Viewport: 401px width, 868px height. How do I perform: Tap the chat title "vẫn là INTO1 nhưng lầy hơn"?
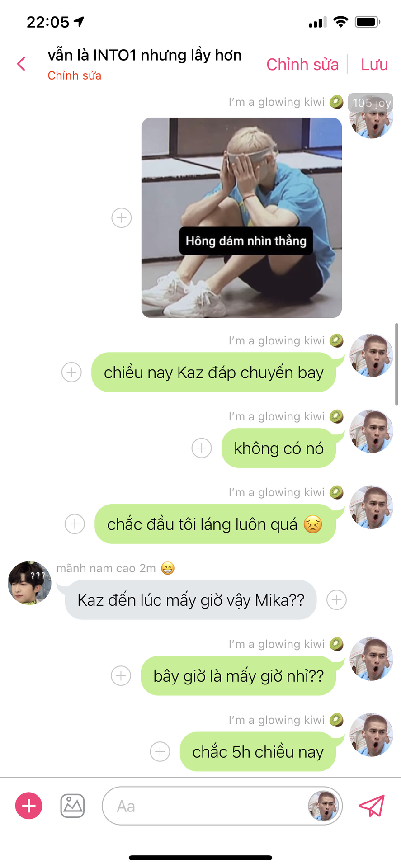coord(145,55)
